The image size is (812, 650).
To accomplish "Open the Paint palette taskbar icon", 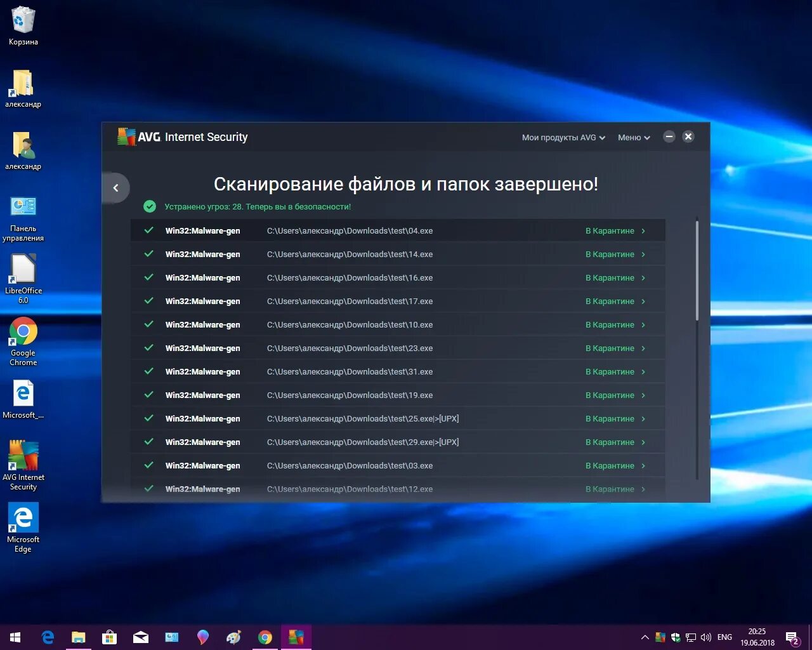I will point(233,637).
